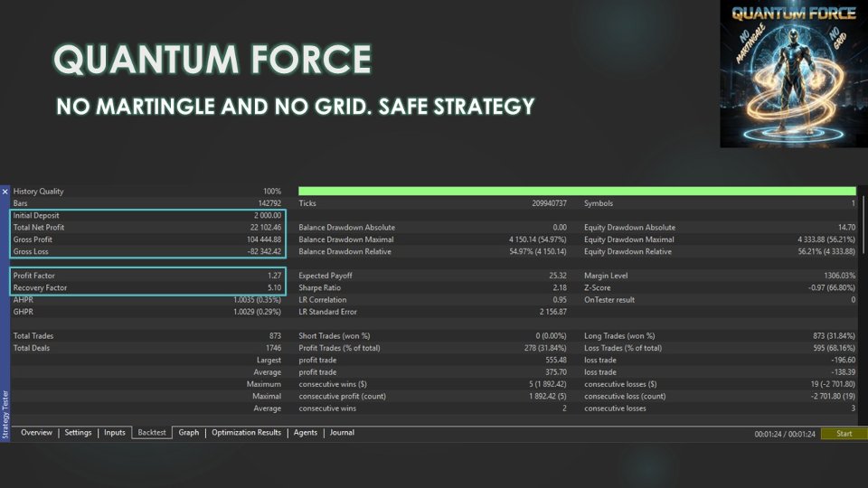Click the Equity Drawdown Maximal label
Screen dimensions: 868x488
point(629,239)
